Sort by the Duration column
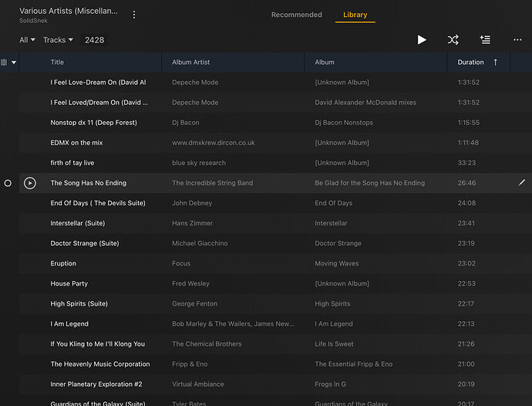The height and width of the screenshot is (406, 532). click(470, 63)
